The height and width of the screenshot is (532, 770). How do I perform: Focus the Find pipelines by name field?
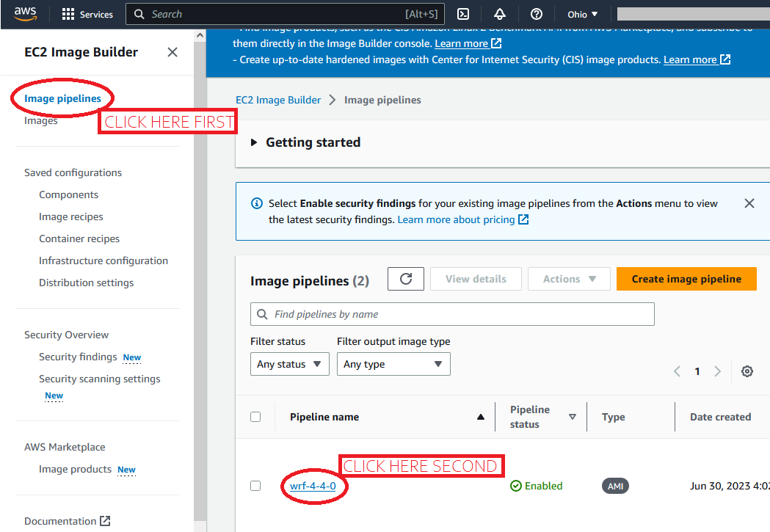click(452, 314)
